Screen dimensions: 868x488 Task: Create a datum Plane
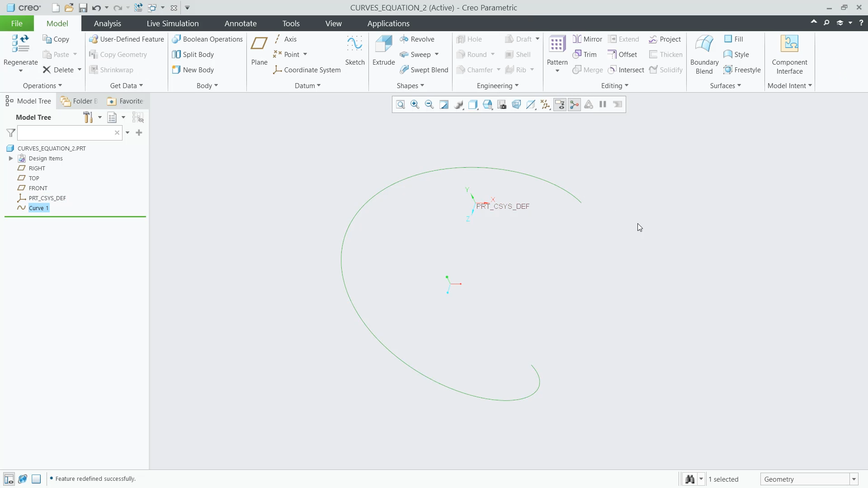[x=259, y=51]
